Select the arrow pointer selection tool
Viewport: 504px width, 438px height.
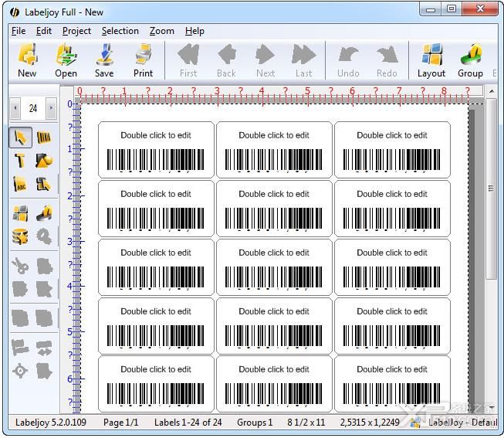click(21, 138)
